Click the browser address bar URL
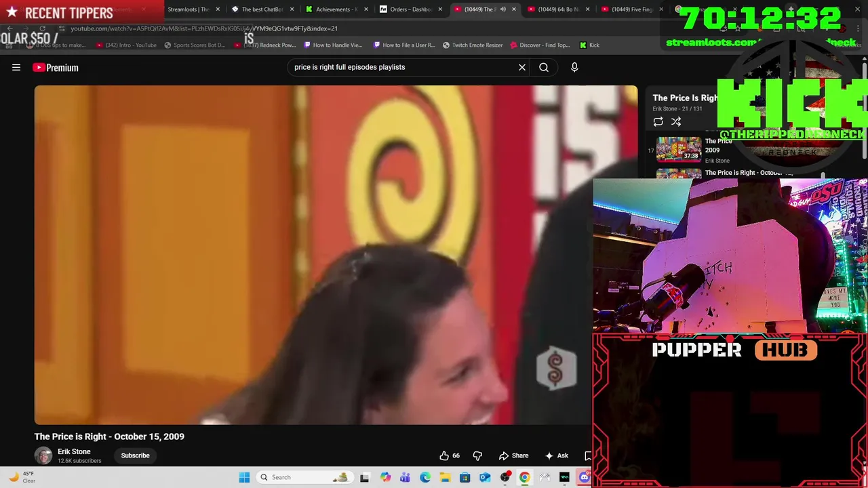The height and width of the screenshot is (488, 868). click(203, 28)
